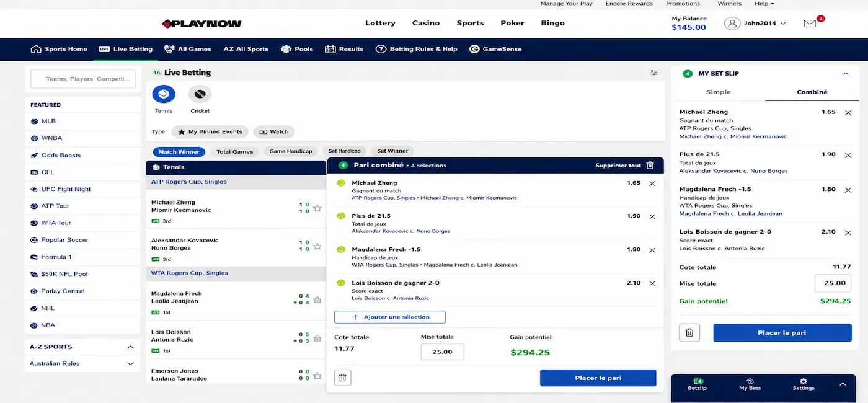Pin the Kovacevic vs Borges match
868x403 pixels.
[x=317, y=246]
